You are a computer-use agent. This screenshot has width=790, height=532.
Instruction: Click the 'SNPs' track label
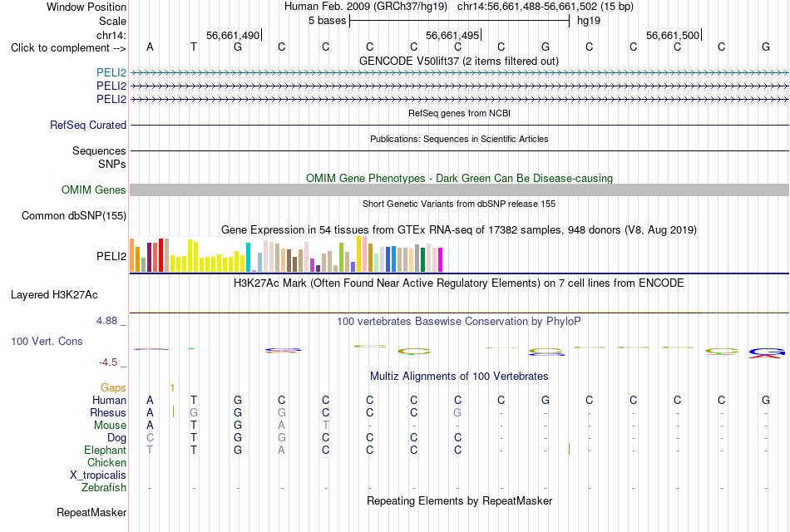coord(112,164)
